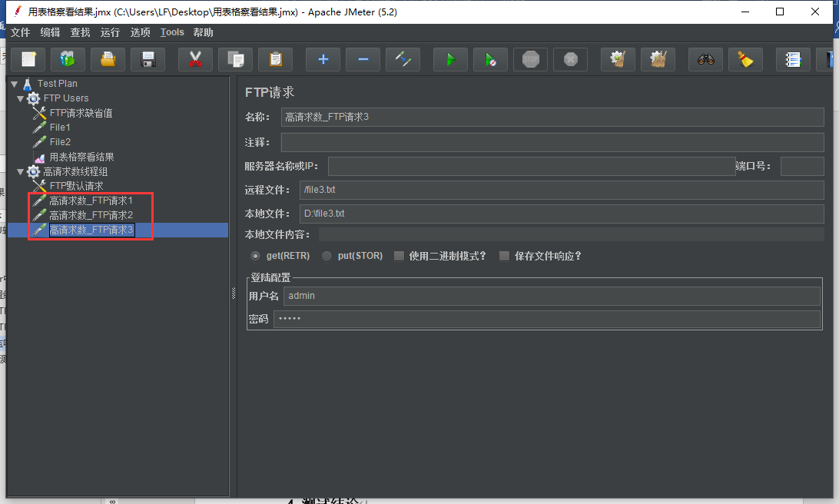Click the Start no pauses icon
The width and height of the screenshot is (839, 504).
pos(490,59)
